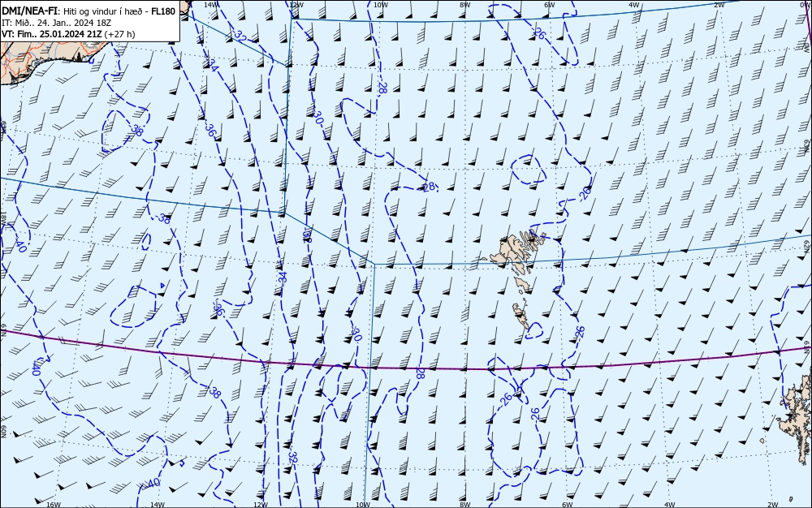Click the small southern Faroe island Suðuroy
This screenshot has width=812, height=508.
(x=521, y=316)
